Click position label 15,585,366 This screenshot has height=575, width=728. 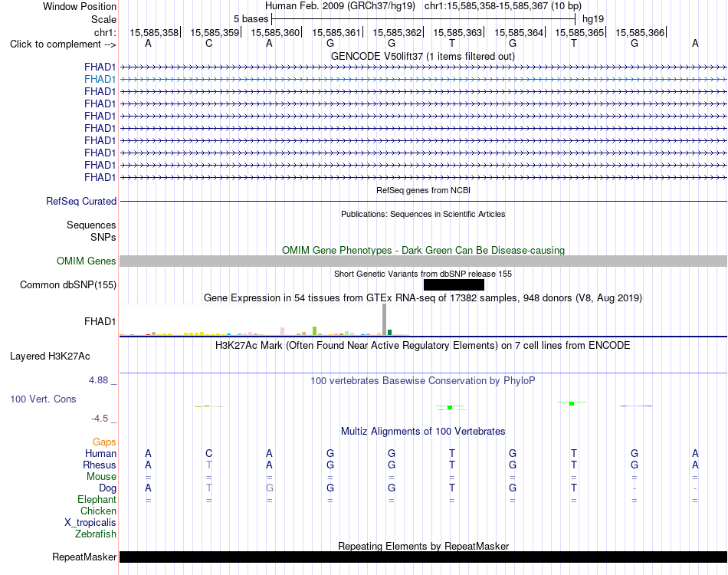(640, 32)
